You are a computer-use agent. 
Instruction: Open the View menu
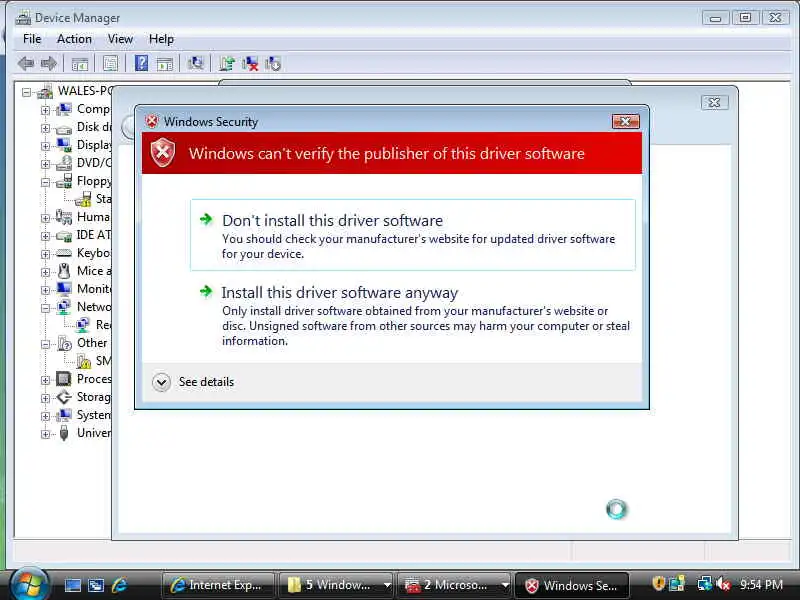coord(120,39)
